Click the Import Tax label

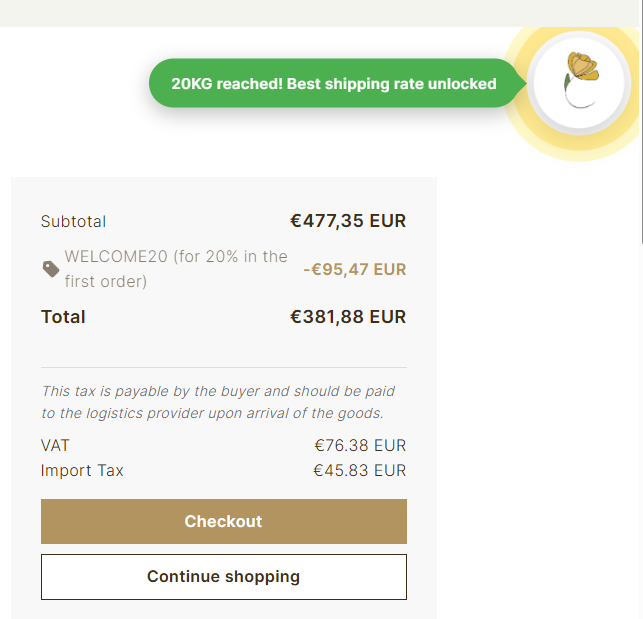(82, 470)
